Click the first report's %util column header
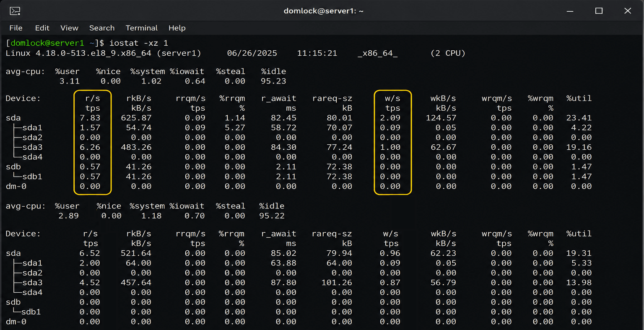The image size is (644, 330). [579, 99]
